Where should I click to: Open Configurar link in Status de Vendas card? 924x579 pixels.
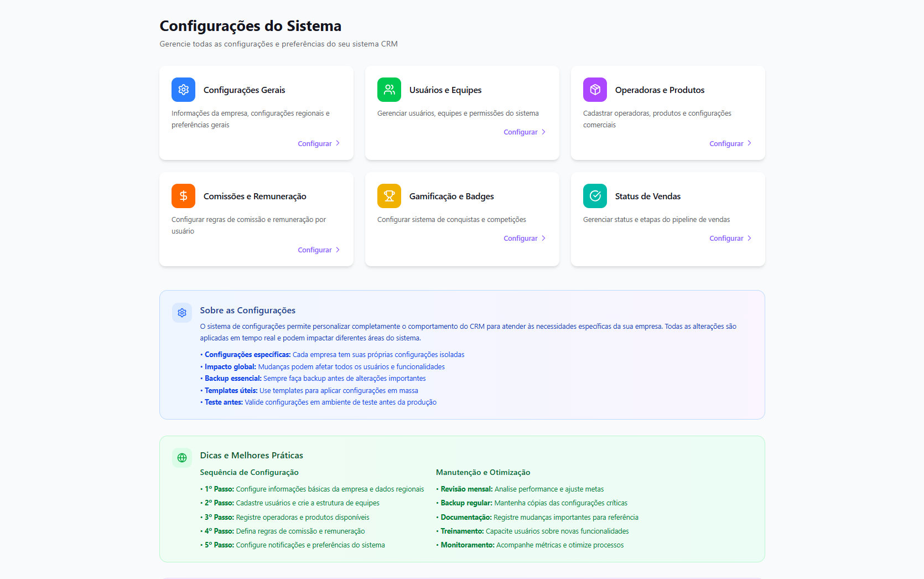[726, 238]
